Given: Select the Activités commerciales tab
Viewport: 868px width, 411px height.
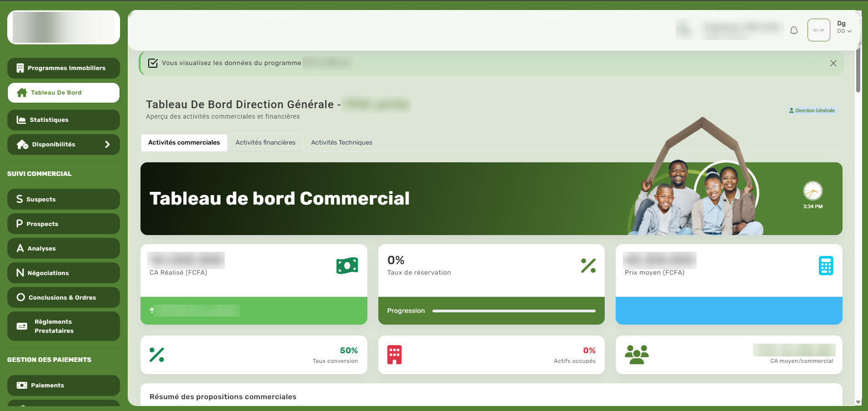Looking at the screenshot, I should [x=184, y=142].
